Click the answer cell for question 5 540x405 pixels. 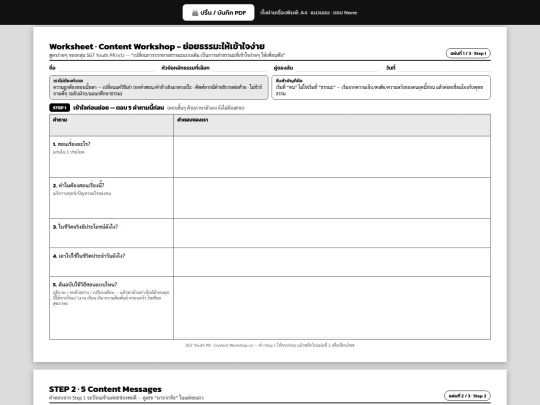tap(332, 308)
